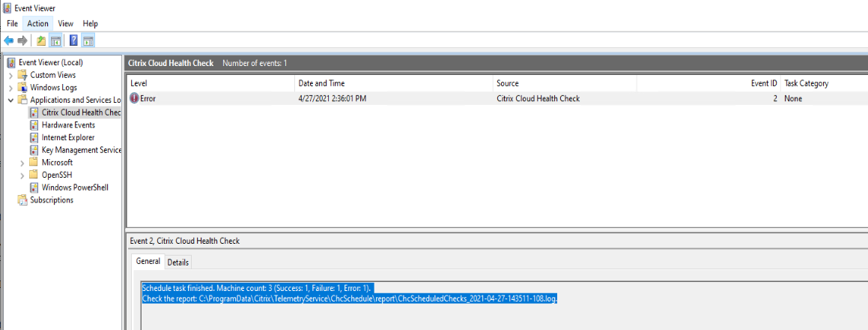The width and height of the screenshot is (868, 330).
Task: Select Custom Views in the tree
Action: pos(53,75)
